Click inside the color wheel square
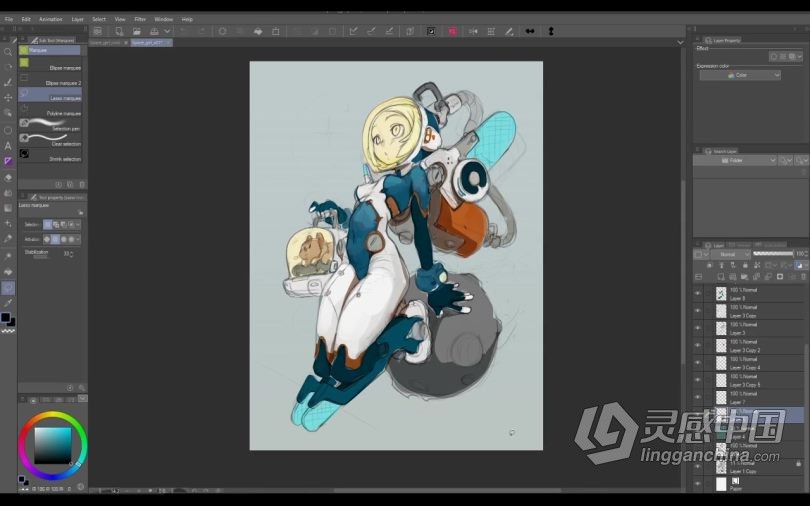Screen dimensions: 810x506 click(53, 445)
